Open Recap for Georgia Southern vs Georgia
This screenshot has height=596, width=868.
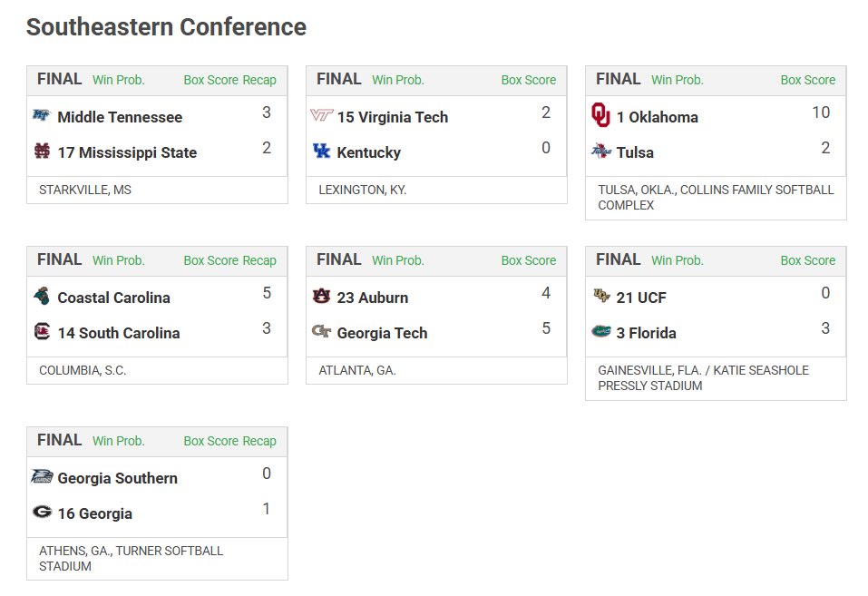point(259,441)
